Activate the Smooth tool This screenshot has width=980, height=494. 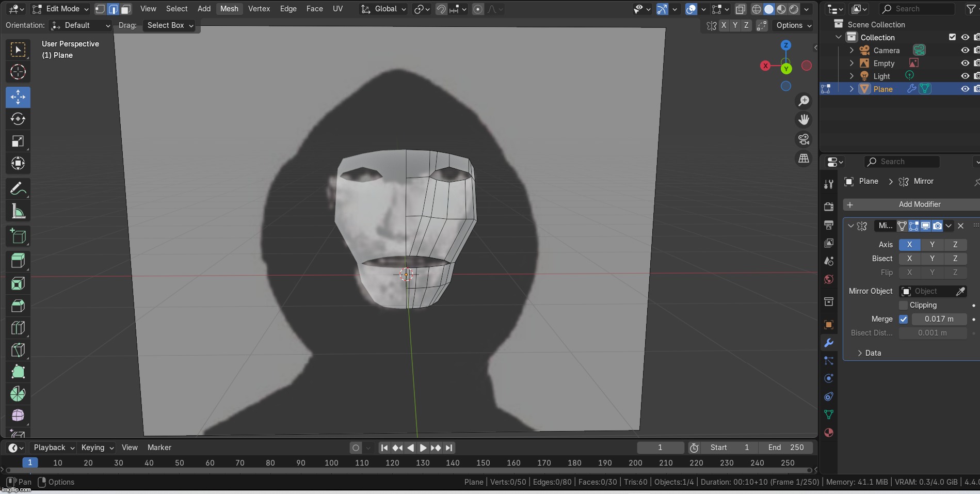click(x=18, y=416)
